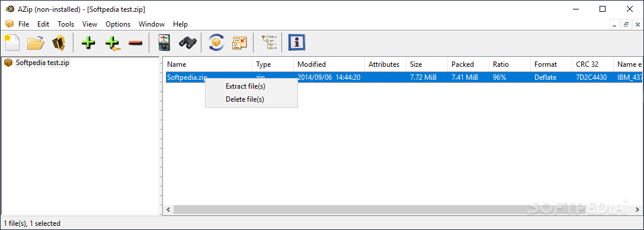Click the 7D2C4430 CRC value

[x=591, y=77]
